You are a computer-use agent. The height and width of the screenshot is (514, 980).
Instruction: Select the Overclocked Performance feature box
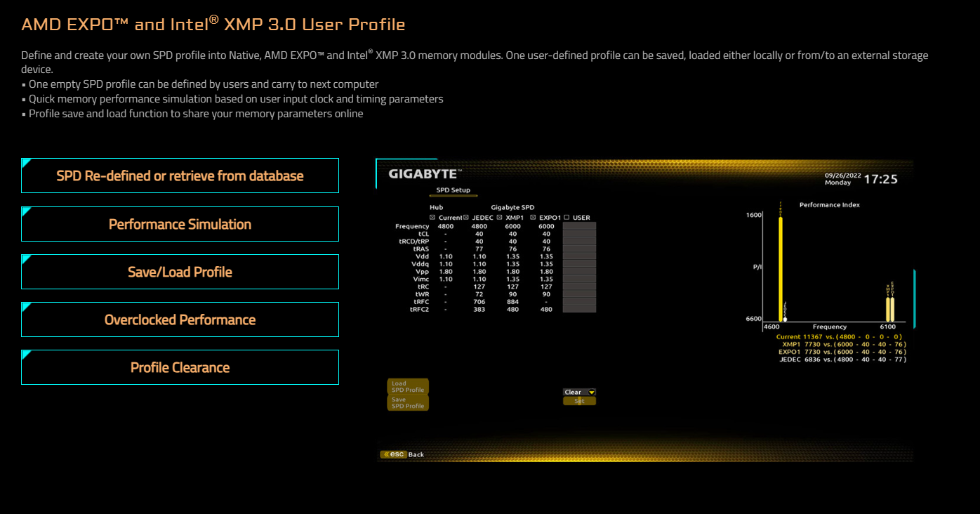coord(180,319)
